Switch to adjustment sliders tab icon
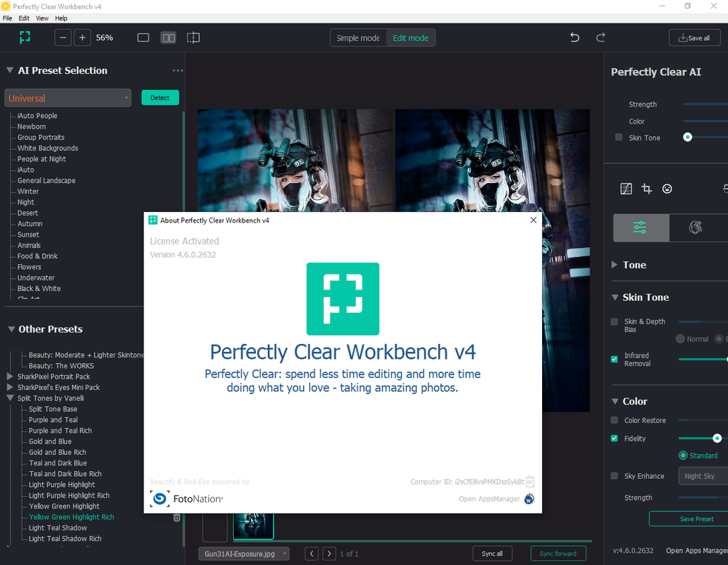 pos(641,227)
